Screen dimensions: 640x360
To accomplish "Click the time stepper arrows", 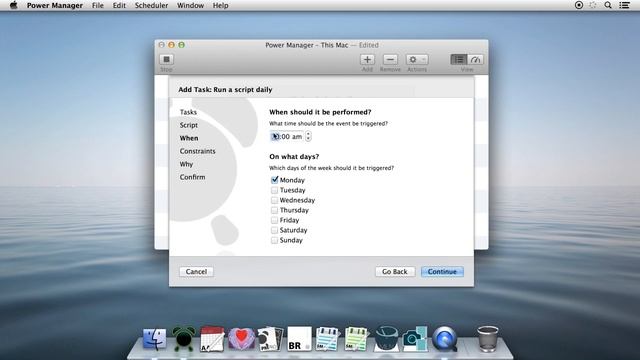I will [308, 136].
